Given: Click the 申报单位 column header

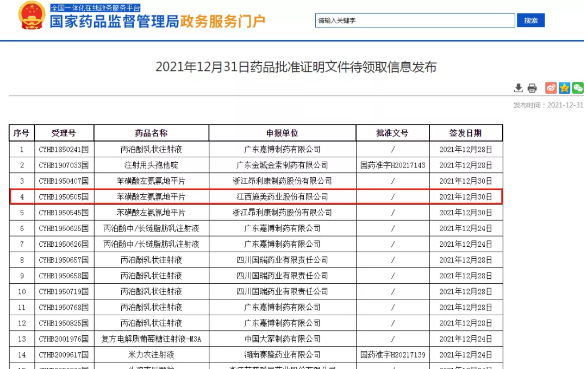Looking at the screenshot, I should (x=282, y=133).
